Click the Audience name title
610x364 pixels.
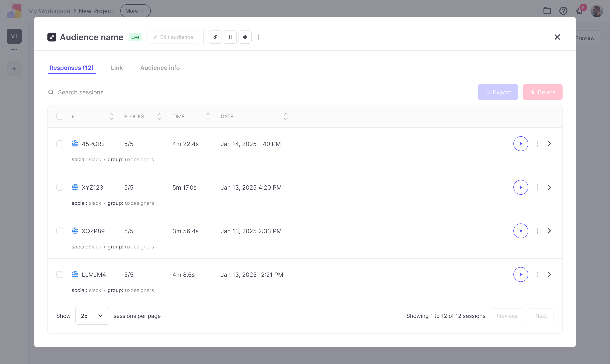pyautogui.click(x=91, y=37)
